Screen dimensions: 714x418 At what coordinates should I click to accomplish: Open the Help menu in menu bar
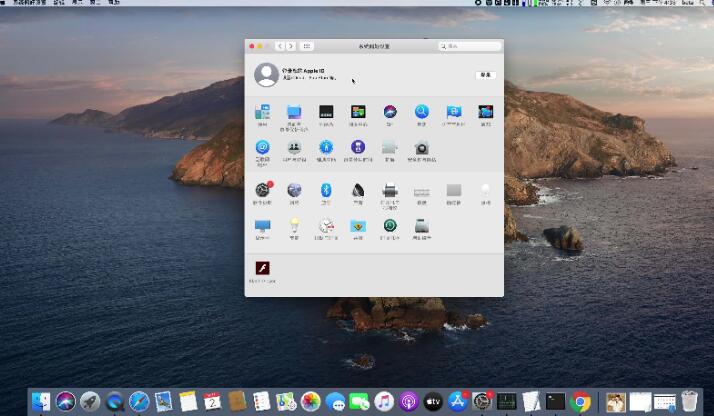(114, 2)
